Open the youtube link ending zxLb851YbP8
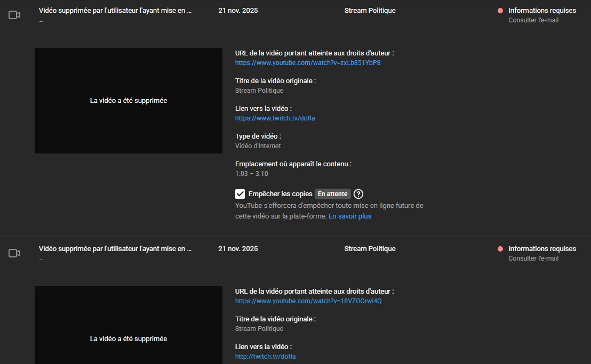591x364 pixels. pos(308,63)
